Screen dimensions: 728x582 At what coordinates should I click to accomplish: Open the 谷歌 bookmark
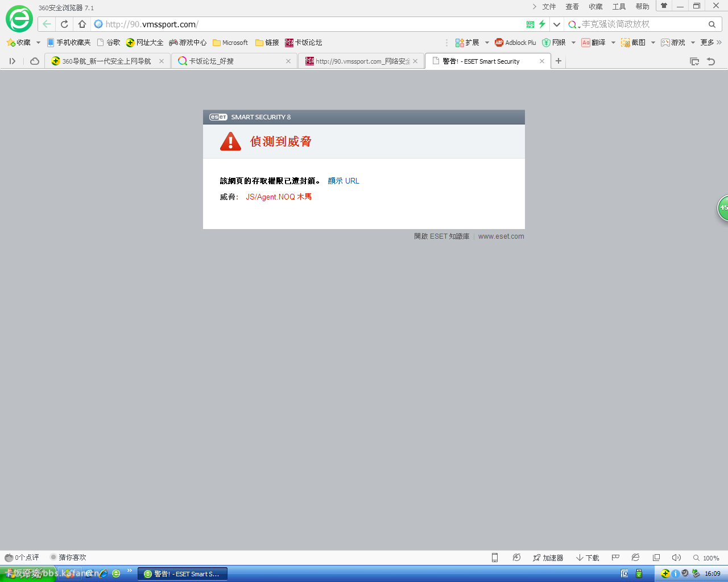point(109,43)
